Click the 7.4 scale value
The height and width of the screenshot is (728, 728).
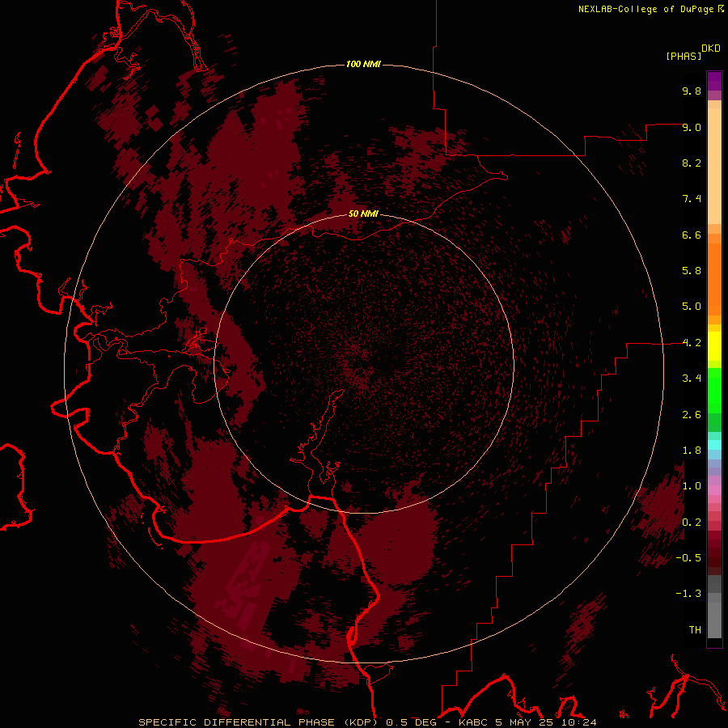click(692, 199)
